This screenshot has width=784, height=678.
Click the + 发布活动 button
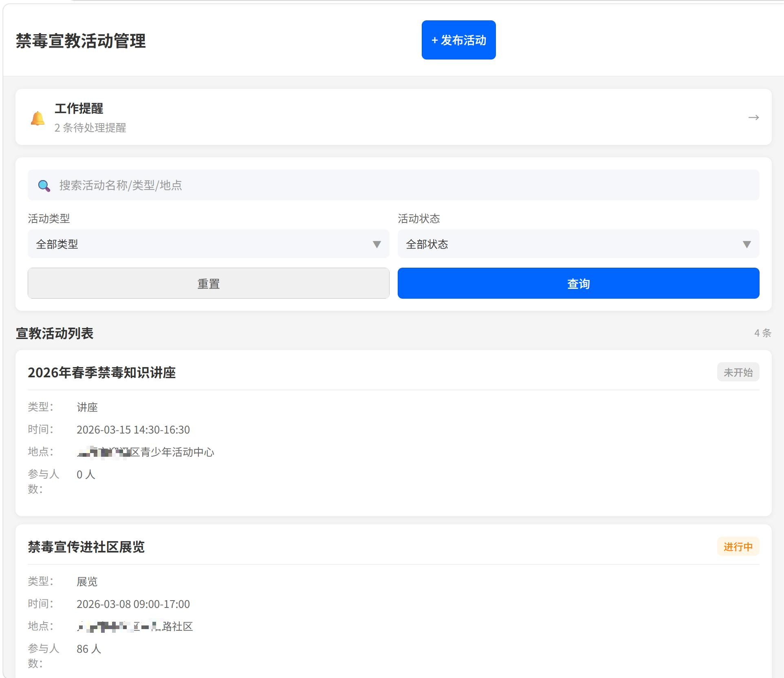(x=458, y=40)
